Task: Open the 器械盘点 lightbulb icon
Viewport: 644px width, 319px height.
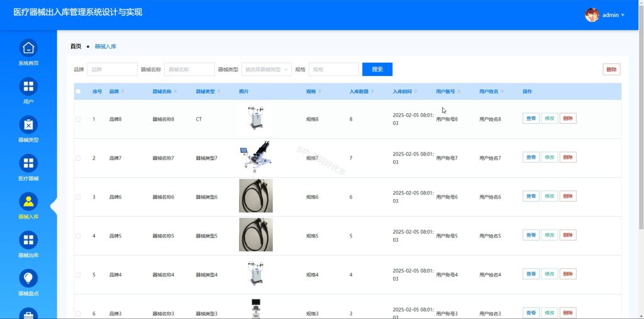Action: tap(28, 278)
